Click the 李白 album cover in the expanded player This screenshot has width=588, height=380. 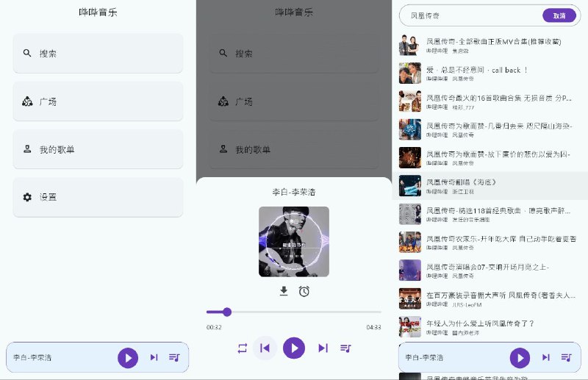pos(294,242)
